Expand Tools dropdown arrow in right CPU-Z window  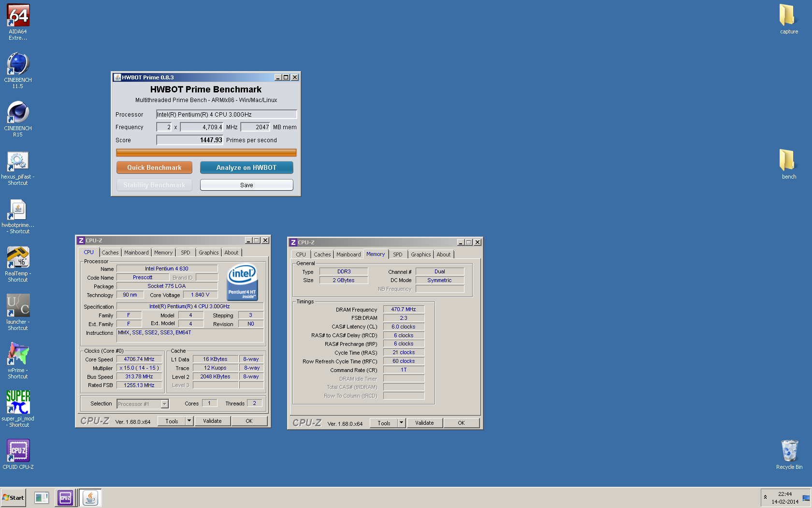point(401,423)
